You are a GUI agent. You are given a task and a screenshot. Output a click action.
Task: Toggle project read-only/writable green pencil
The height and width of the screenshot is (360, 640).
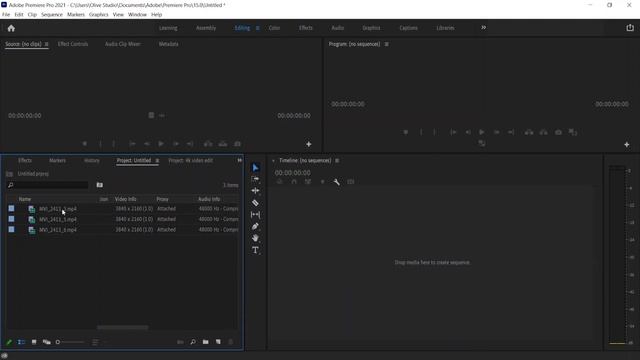click(x=9, y=342)
